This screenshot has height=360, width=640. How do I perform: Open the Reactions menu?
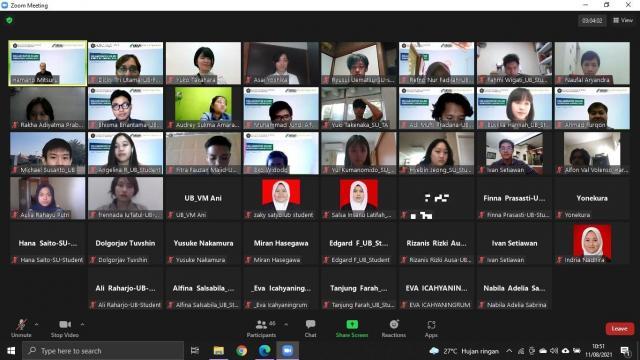pyautogui.click(x=394, y=329)
